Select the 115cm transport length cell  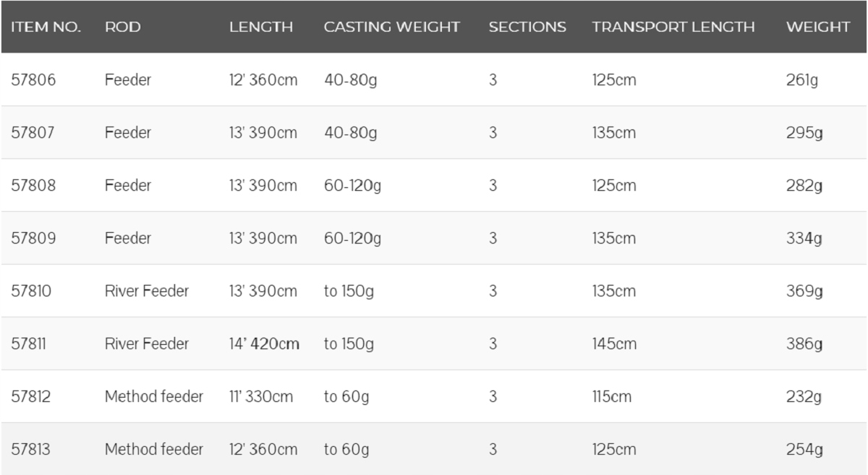[x=611, y=396]
